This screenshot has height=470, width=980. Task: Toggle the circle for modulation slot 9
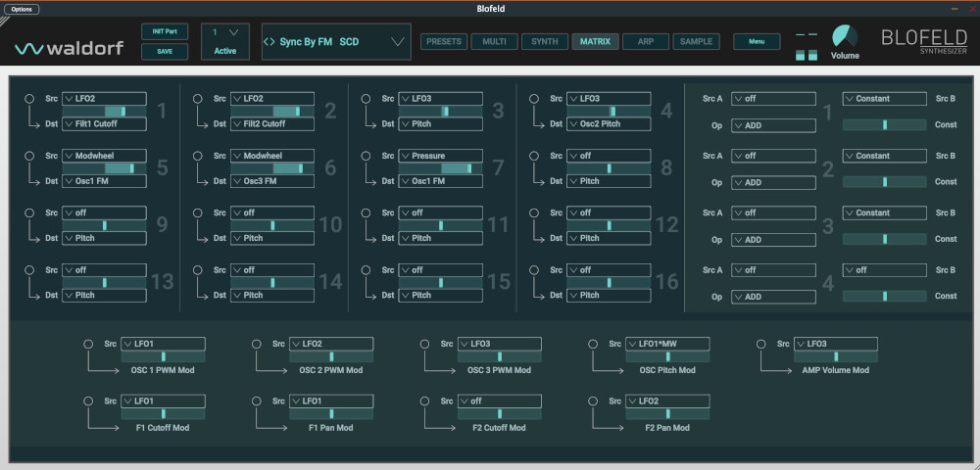coord(30,212)
